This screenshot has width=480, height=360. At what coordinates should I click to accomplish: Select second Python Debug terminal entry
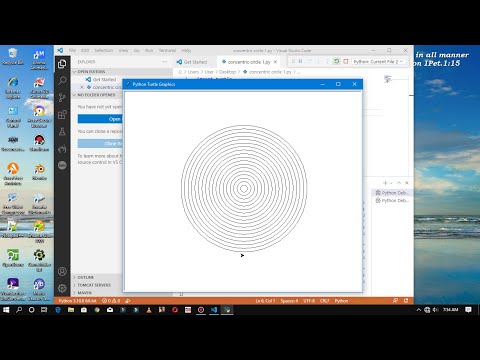[x=392, y=200]
